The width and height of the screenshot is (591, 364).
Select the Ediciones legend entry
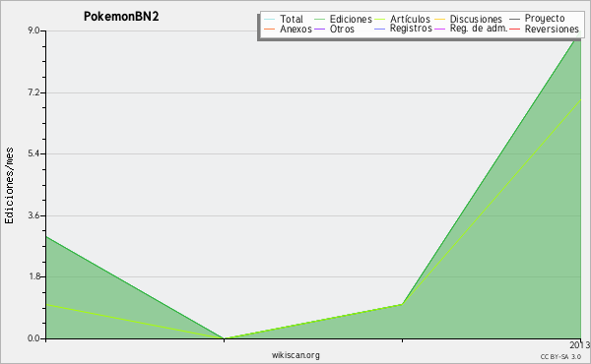[x=351, y=19]
